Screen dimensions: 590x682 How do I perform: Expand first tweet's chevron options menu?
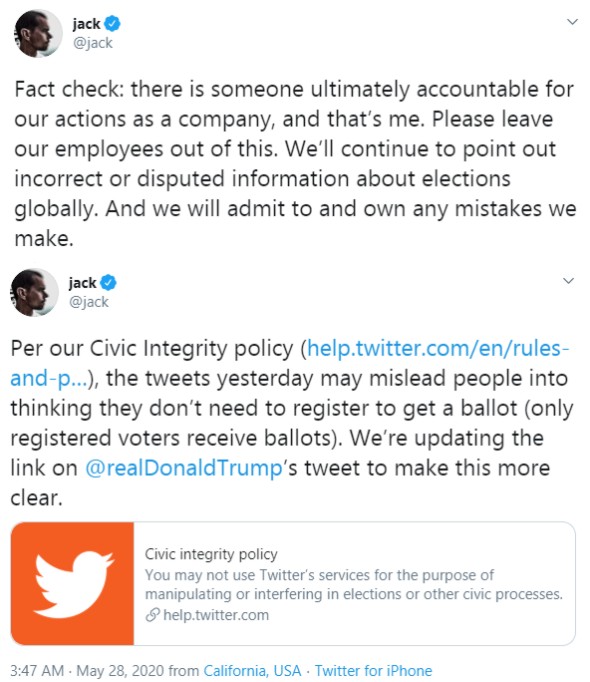pos(573,22)
